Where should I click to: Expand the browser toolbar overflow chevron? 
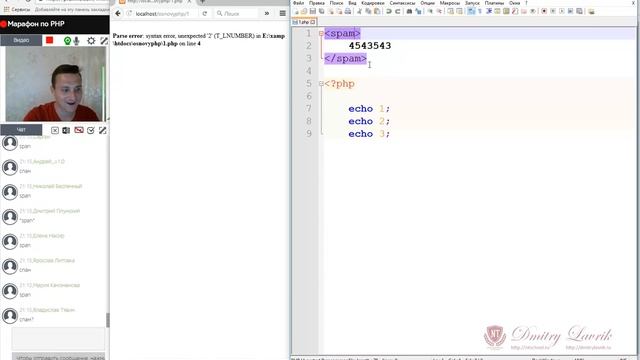click(267, 13)
